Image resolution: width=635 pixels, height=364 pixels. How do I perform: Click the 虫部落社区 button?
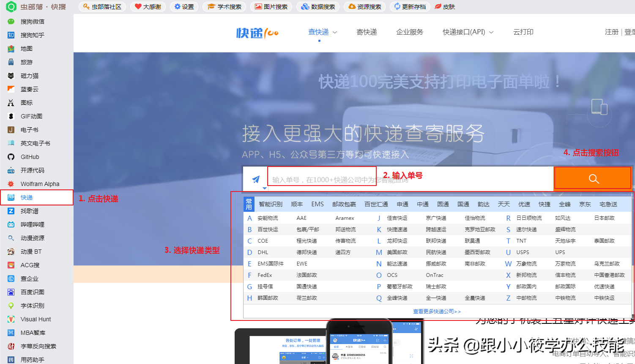click(x=102, y=7)
